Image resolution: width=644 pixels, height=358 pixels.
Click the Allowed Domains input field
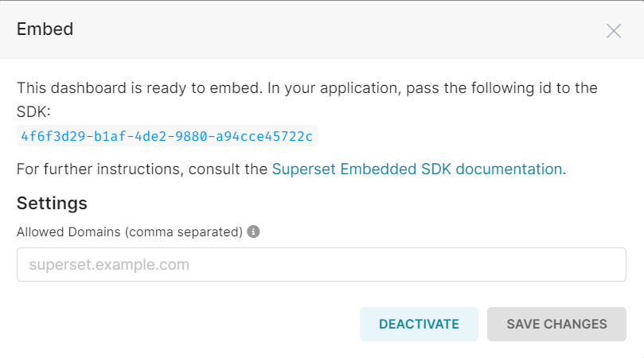pyautogui.click(x=321, y=264)
